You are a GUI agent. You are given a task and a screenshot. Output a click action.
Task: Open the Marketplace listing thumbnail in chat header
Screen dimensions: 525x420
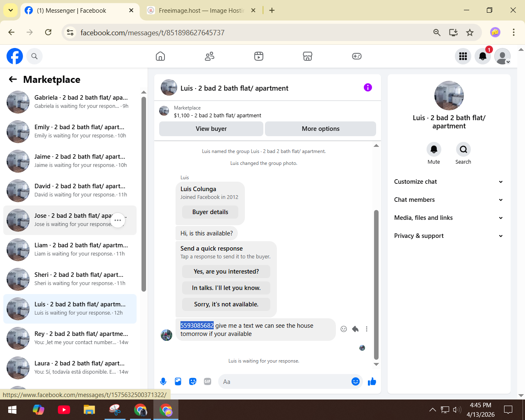click(x=164, y=111)
